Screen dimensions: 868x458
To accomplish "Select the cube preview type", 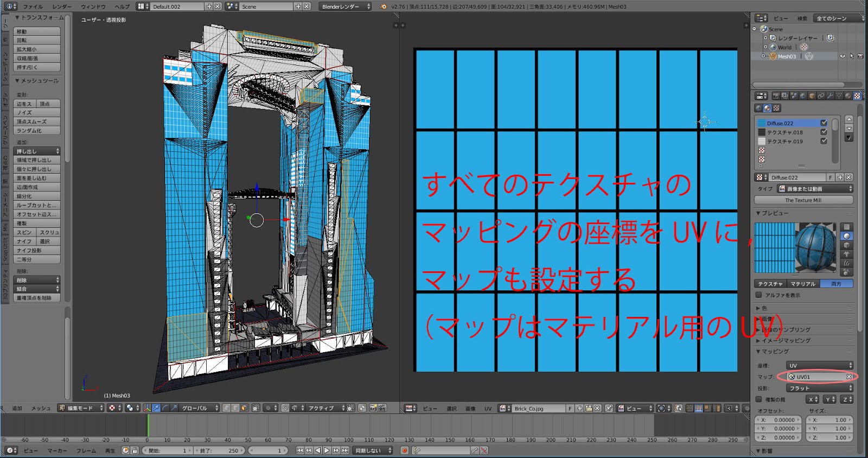I will (847, 245).
